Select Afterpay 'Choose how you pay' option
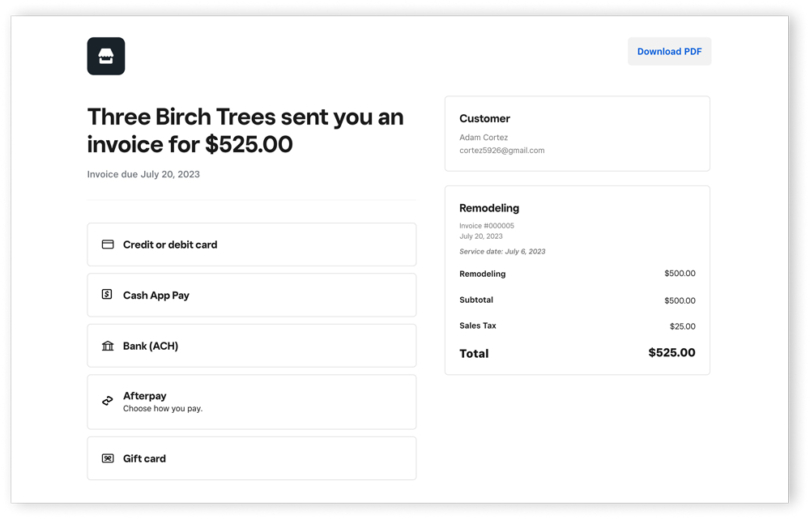The height and width of the screenshot is (519, 810). (251, 401)
